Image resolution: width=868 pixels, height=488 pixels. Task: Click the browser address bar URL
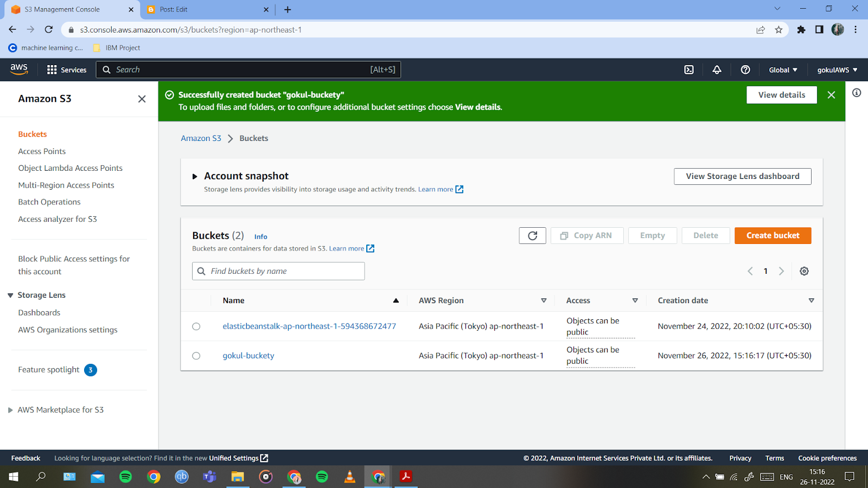191,30
